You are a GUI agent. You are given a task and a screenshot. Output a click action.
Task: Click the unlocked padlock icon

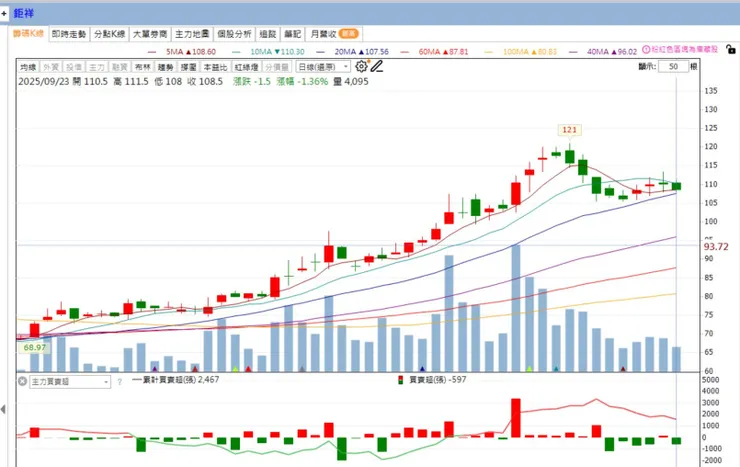(731, 49)
